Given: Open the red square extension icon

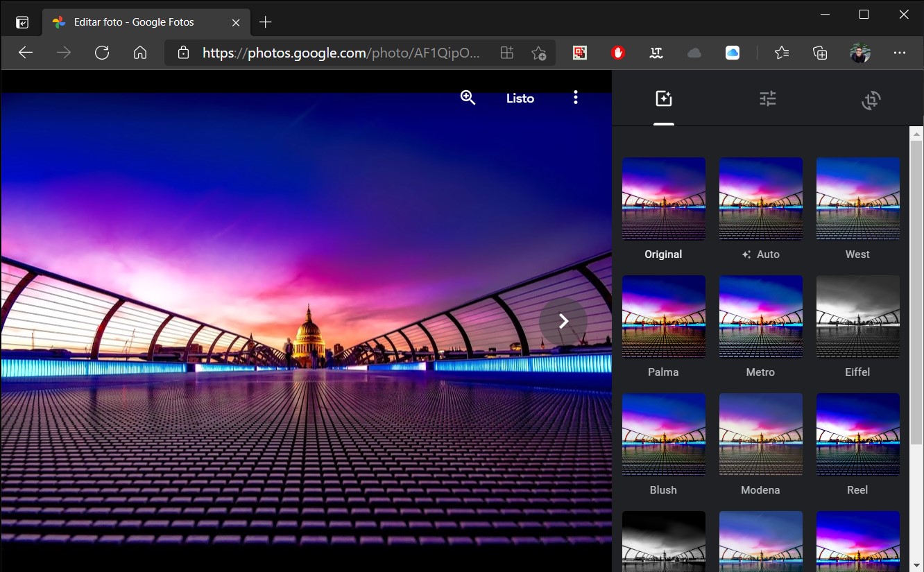Looking at the screenshot, I should (x=580, y=53).
